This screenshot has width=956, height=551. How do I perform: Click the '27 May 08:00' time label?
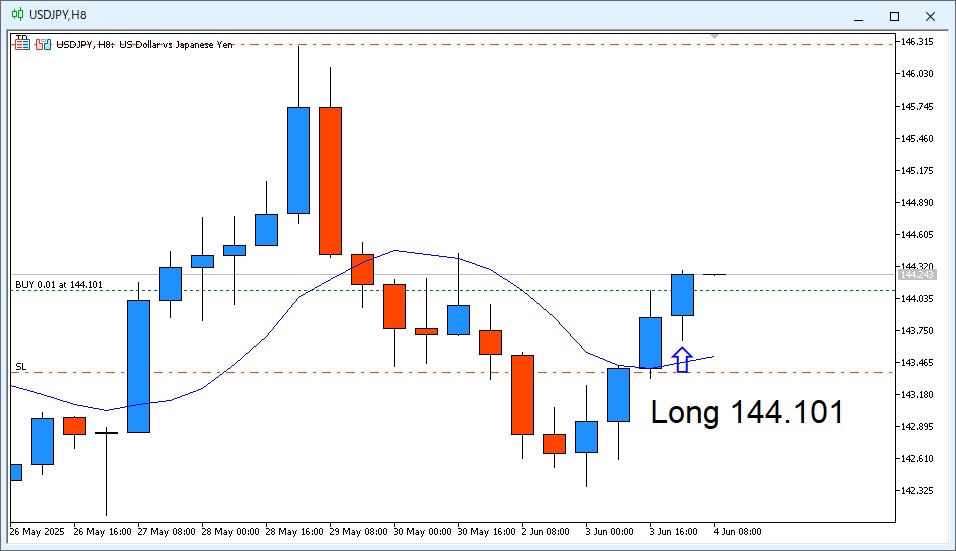click(166, 531)
